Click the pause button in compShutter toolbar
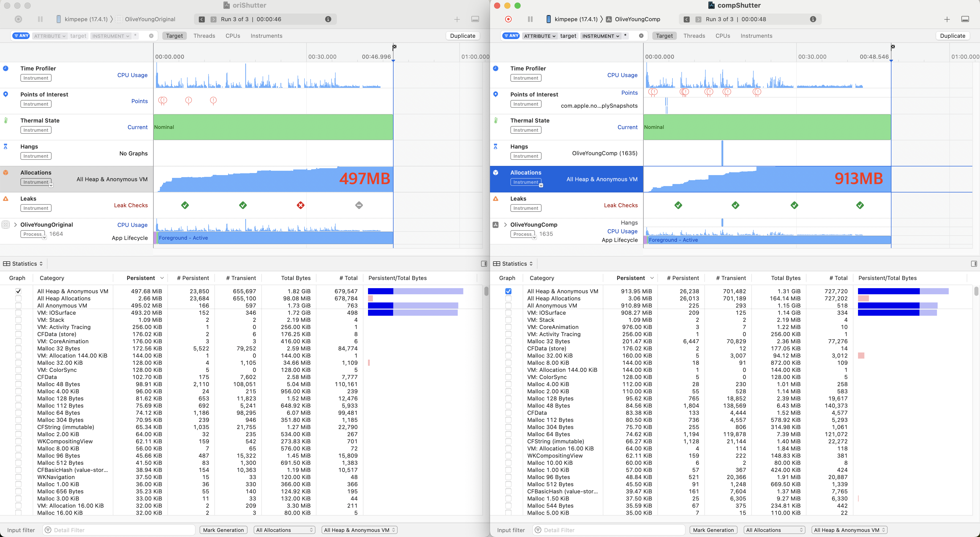 point(530,19)
